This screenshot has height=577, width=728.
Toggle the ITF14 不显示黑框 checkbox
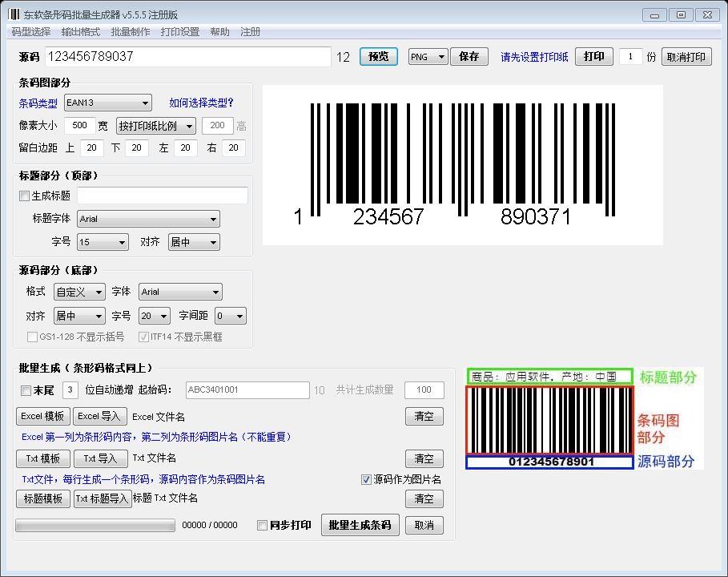(143, 337)
